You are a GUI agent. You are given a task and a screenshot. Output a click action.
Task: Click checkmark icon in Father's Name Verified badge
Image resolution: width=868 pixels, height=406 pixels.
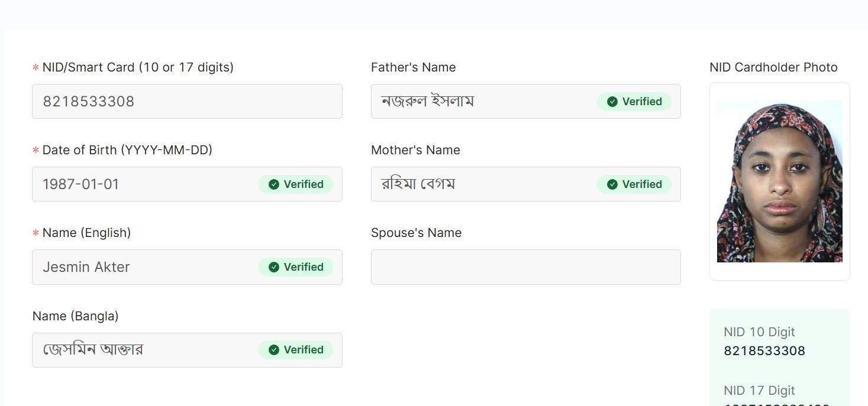point(612,102)
